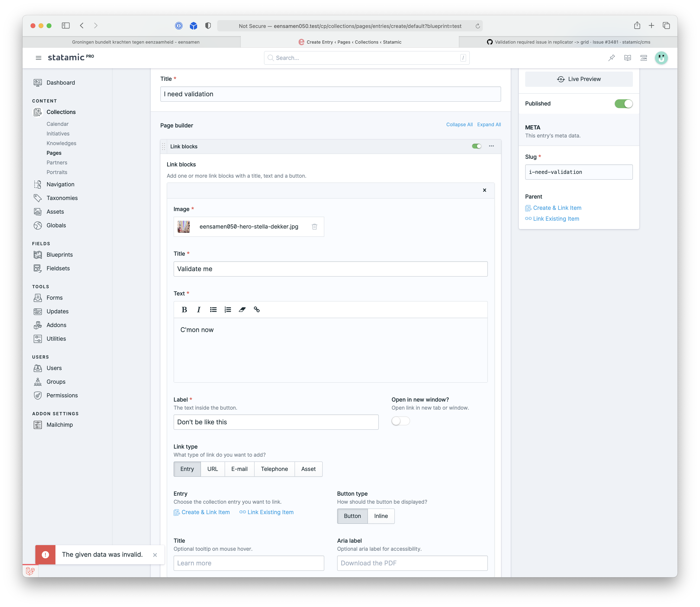Toggle Open in new window switch

[x=400, y=421]
